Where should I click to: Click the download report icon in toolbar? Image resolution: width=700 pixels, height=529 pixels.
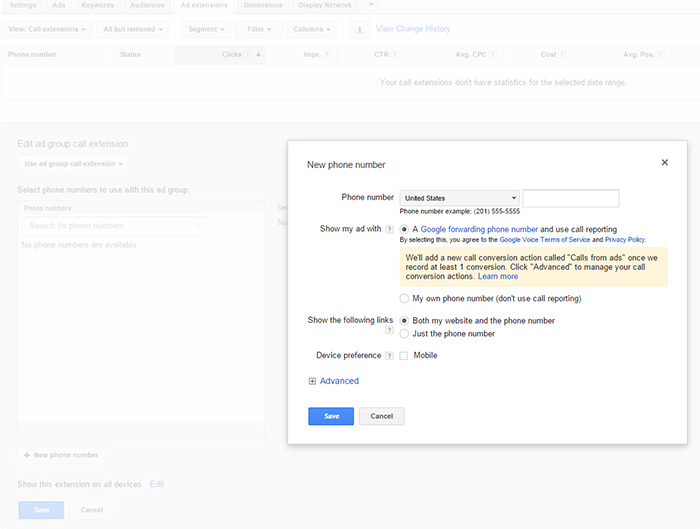(360, 29)
